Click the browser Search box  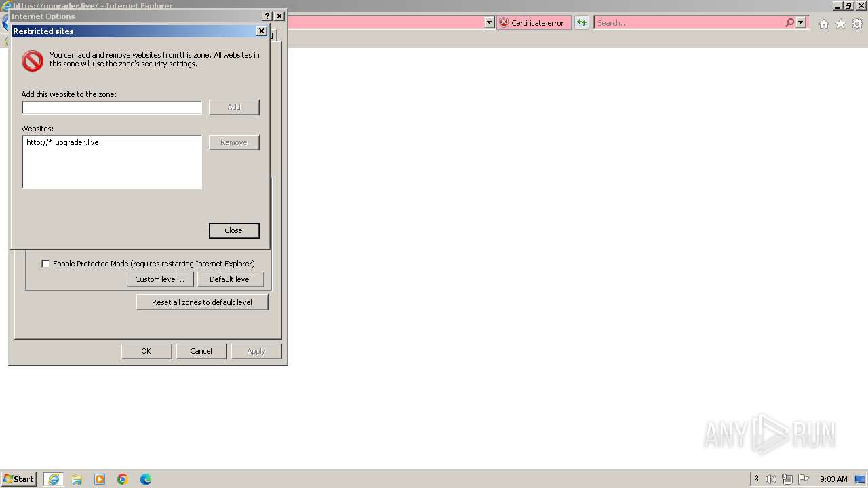689,23
